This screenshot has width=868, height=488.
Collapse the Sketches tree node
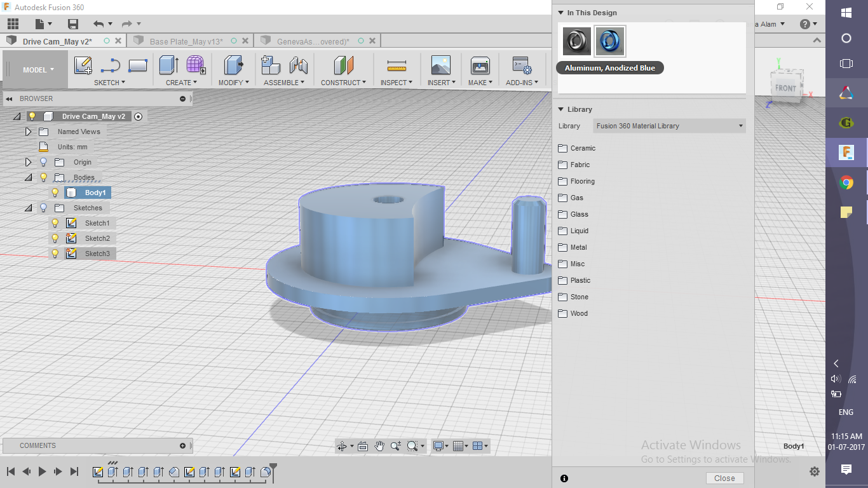click(x=28, y=208)
